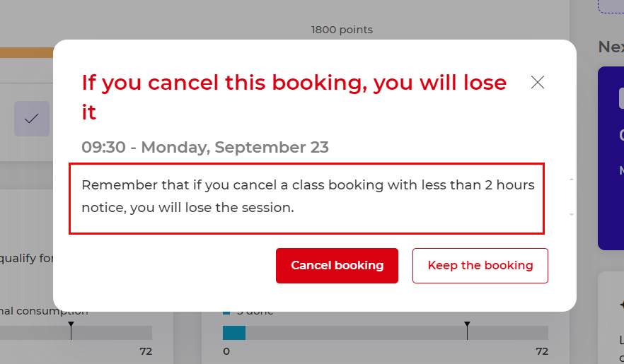Click the blue filled segment of progress bar
The image size is (624, 364).
pyautogui.click(x=234, y=332)
